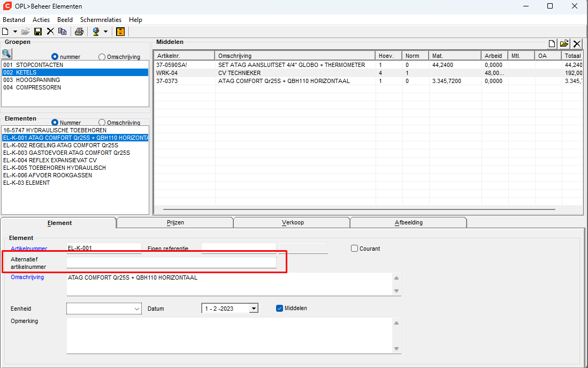The image size is (588, 368).
Task: Click the copy documents toolbar icon
Action: 62,32
